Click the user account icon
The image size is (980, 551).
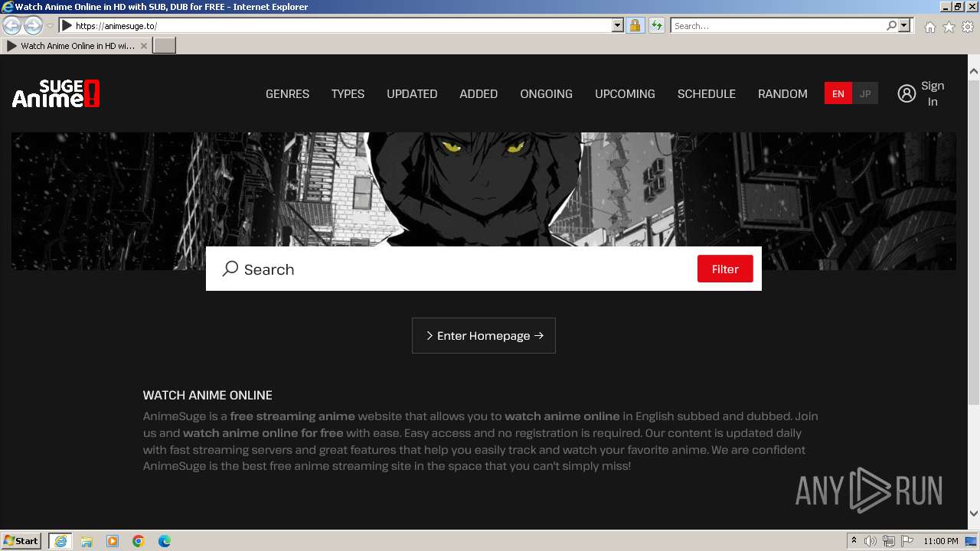pos(906,93)
